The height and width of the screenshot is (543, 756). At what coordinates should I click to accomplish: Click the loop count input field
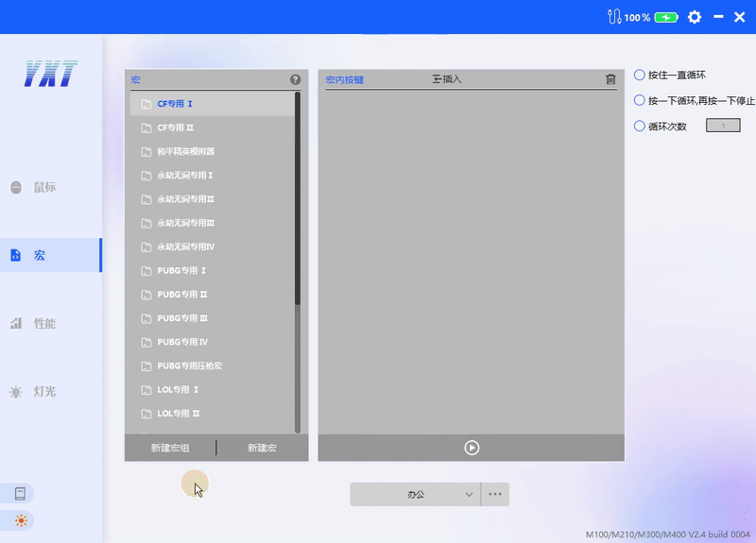tap(723, 126)
